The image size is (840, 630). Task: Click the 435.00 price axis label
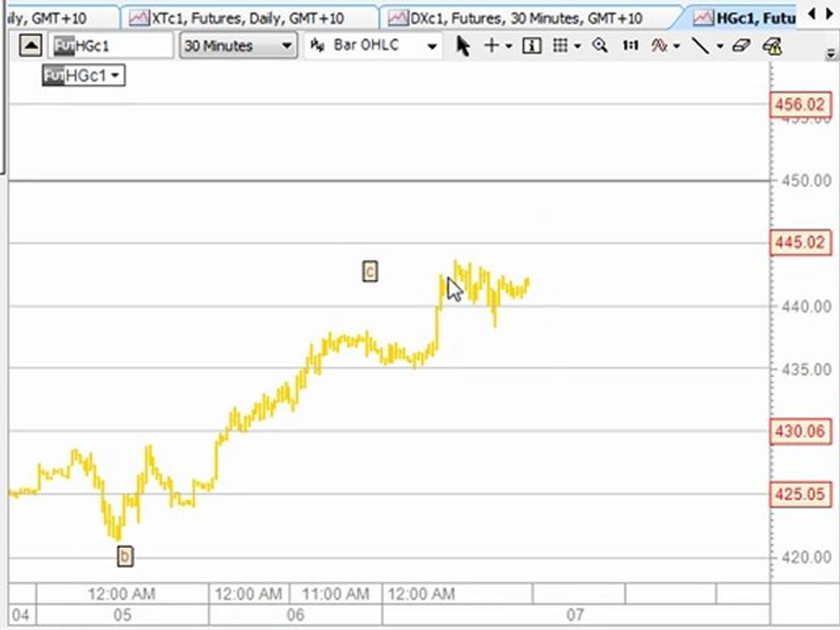pyautogui.click(x=806, y=369)
